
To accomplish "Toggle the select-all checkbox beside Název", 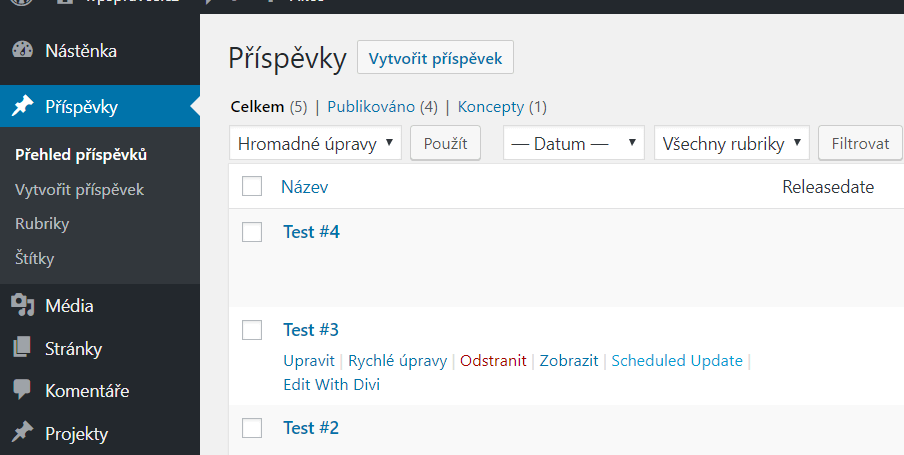I will click(252, 186).
